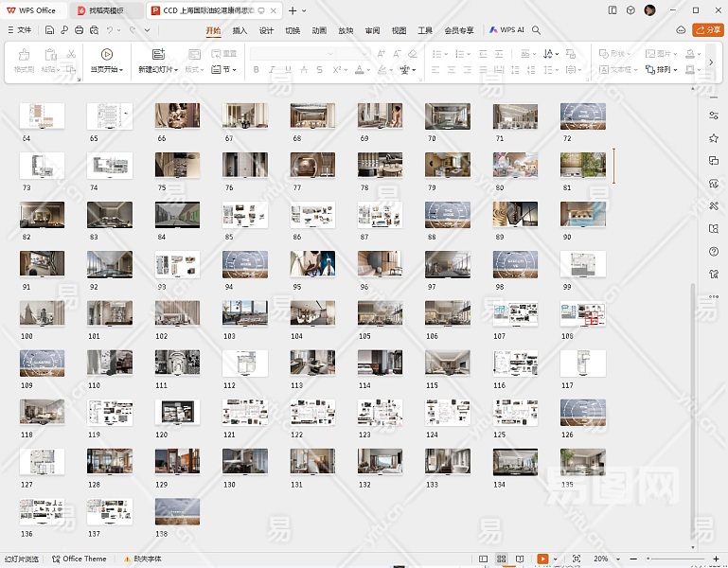Viewport: 728px width, 568px height.
Task: Click the WPS AI button
Action: point(506,30)
